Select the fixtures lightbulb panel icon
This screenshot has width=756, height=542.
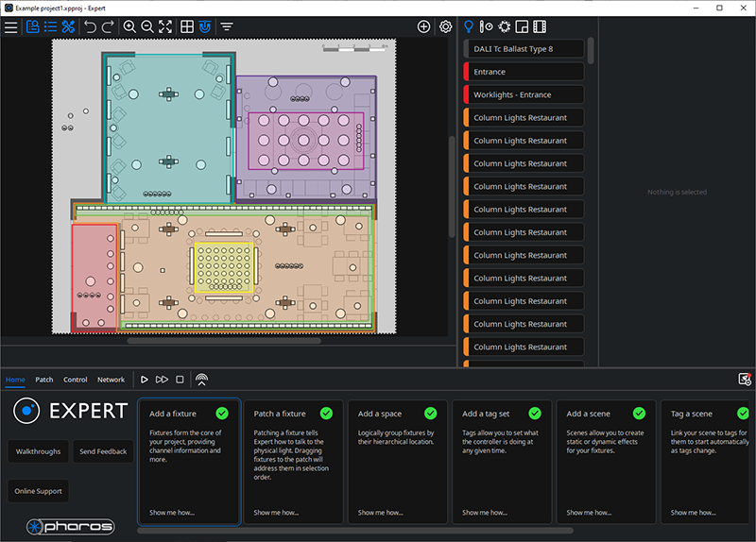click(469, 26)
